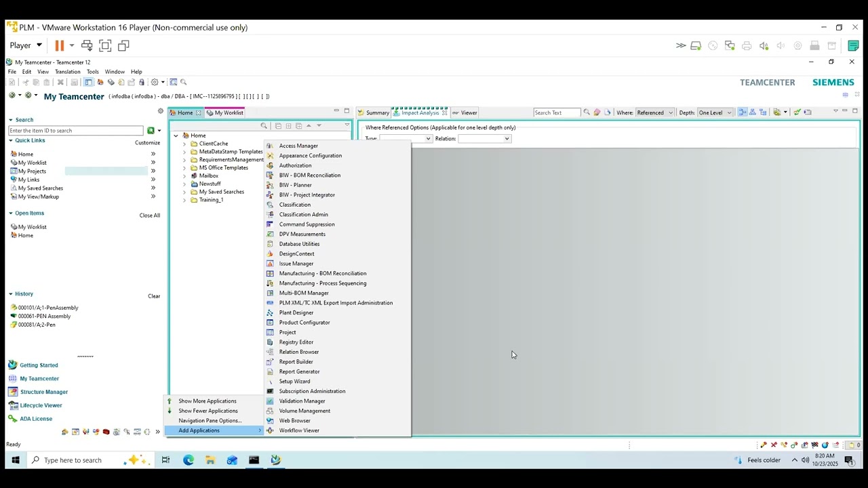The width and height of the screenshot is (868, 488).
Task: Pause the virtual machine
Action: 59,45
